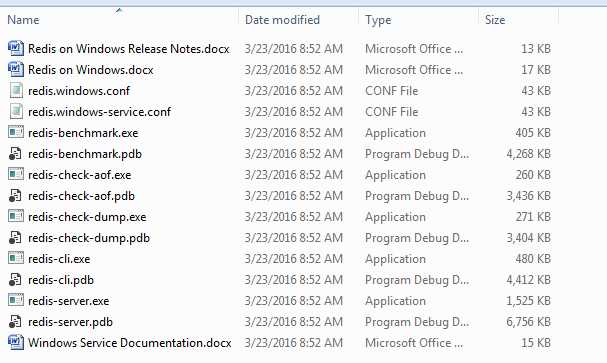Select the redis-server.exe file name
The width and height of the screenshot is (607, 363).
pos(69,301)
